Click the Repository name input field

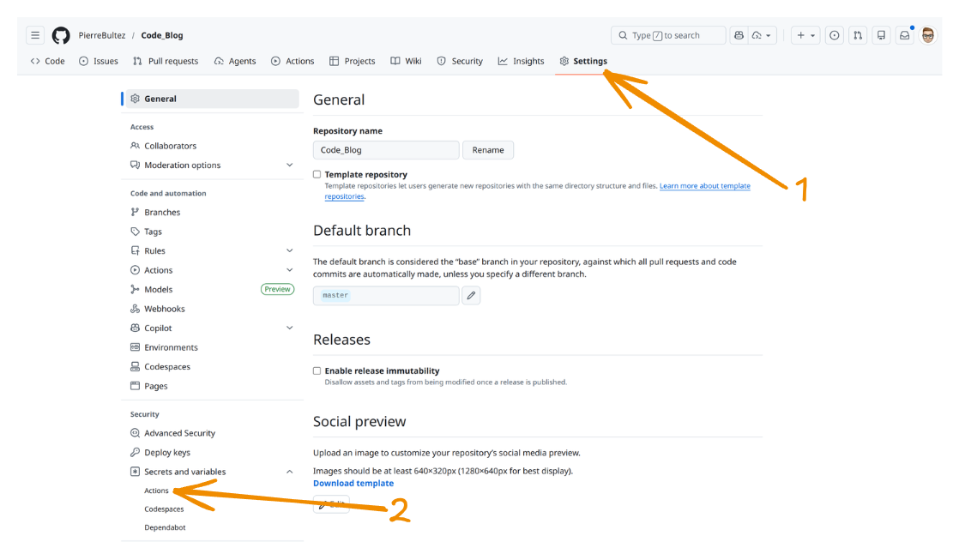pyautogui.click(x=386, y=150)
